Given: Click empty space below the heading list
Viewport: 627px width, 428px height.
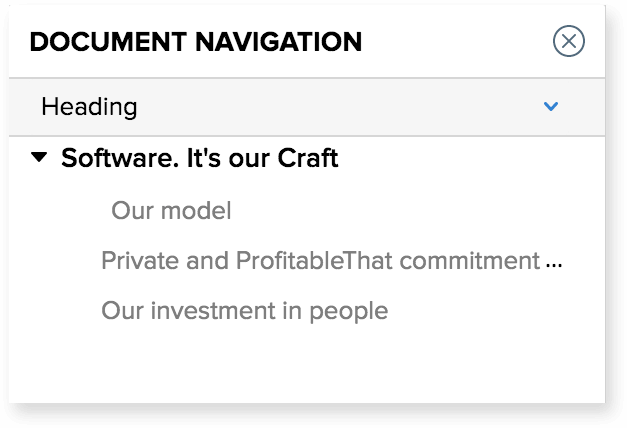Looking at the screenshot, I should point(300,365).
